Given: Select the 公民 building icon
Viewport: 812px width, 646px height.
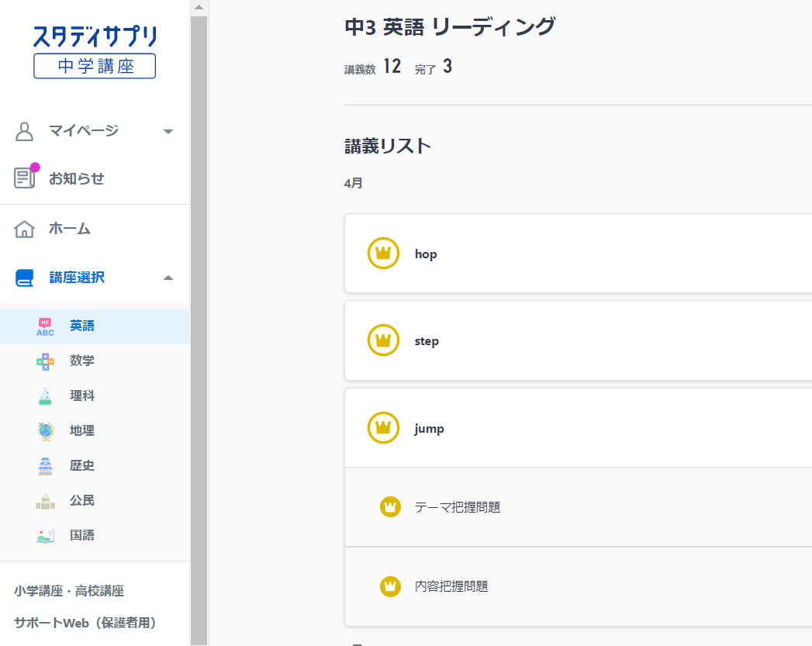Looking at the screenshot, I should 44,500.
